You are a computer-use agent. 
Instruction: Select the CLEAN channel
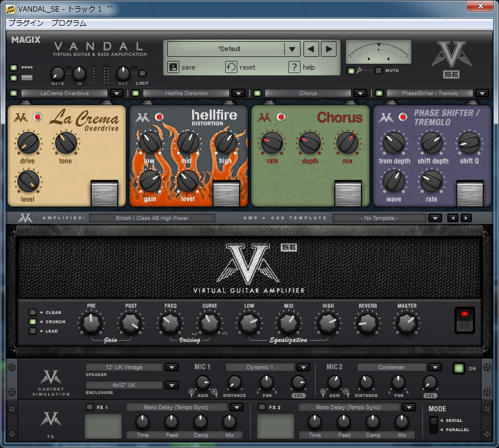(32, 312)
